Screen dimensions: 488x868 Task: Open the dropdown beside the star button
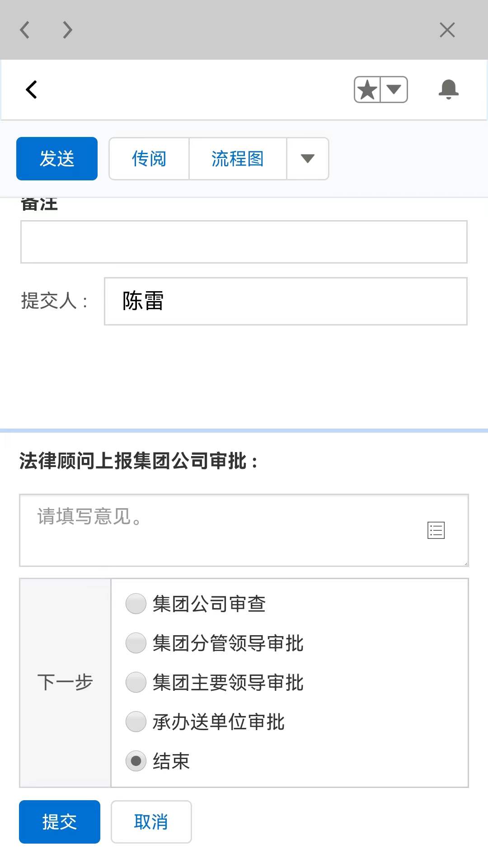(x=394, y=89)
